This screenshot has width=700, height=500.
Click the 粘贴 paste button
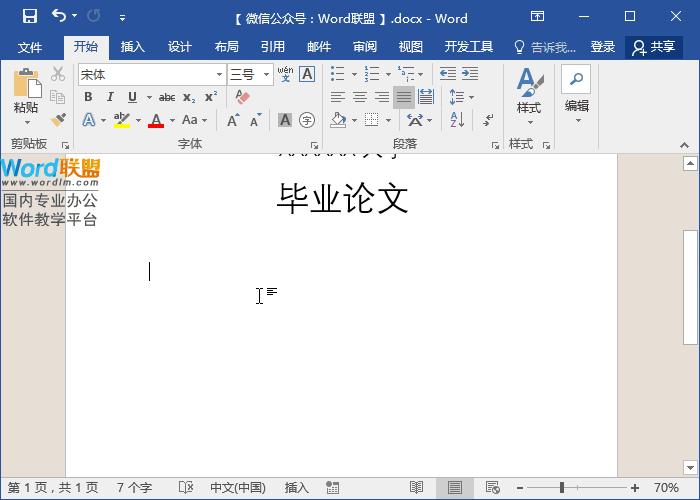[x=26, y=97]
